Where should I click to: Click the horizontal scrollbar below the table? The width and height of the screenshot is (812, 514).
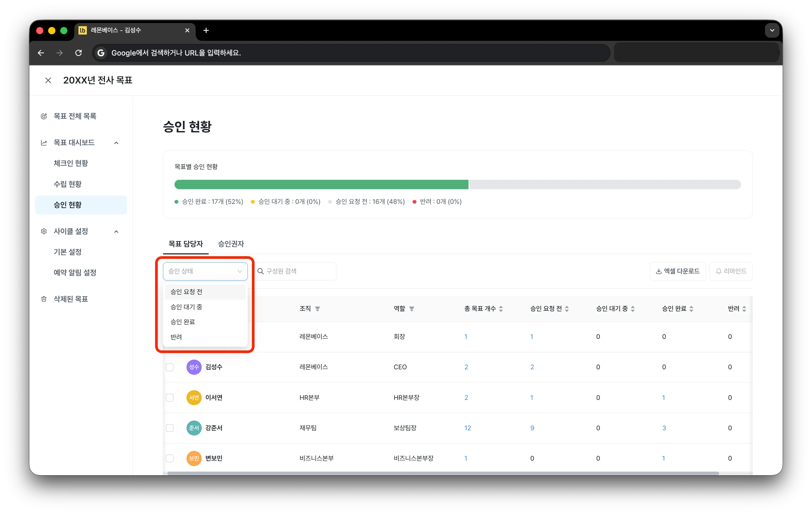pyautogui.click(x=443, y=473)
